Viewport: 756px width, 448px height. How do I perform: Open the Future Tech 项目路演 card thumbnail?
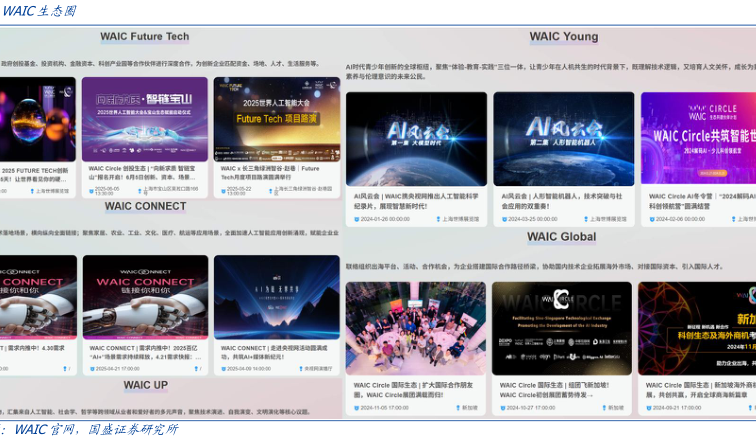tap(277, 119)
